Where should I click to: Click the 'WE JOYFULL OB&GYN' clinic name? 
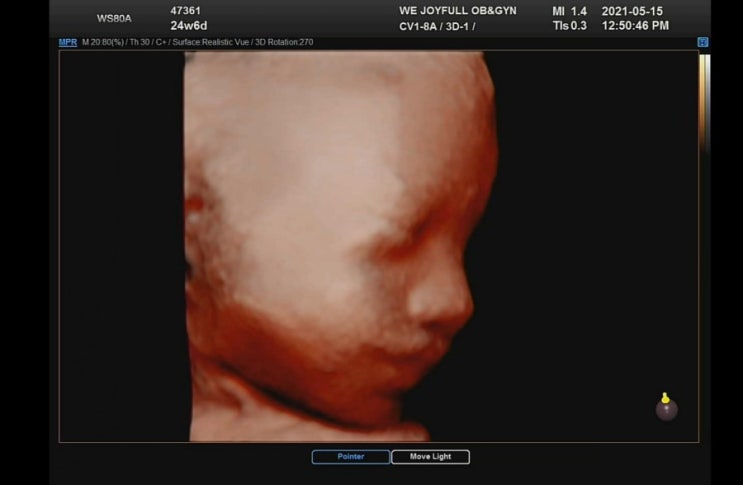458,10
